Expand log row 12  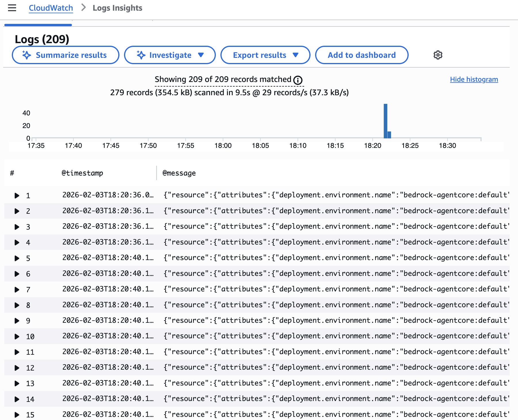click(17, 368)
